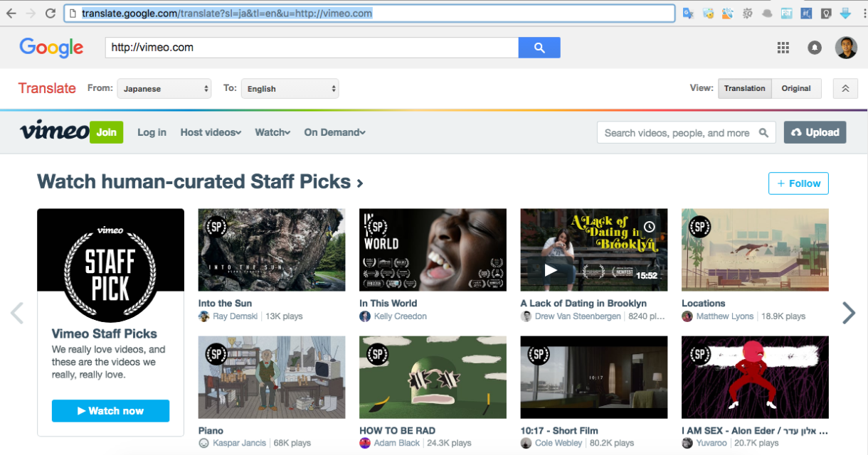Show previous Staff Picks with left arrow

(x=17, y=313)
